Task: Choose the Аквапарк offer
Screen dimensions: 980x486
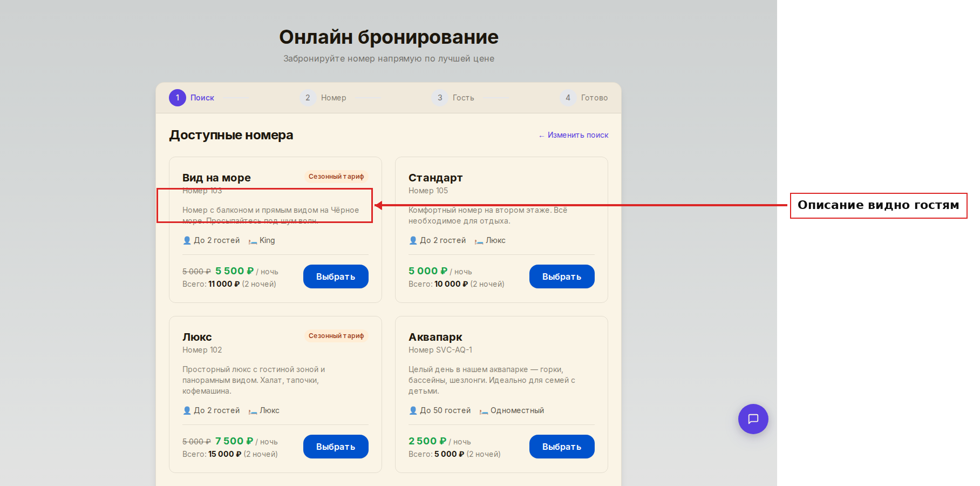Action: tap(562, 447)
